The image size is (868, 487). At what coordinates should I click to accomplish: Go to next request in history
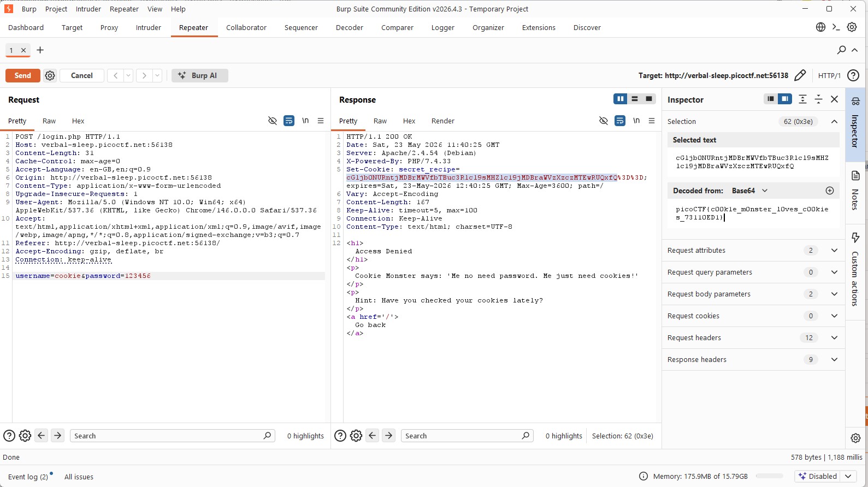[144, 75]
